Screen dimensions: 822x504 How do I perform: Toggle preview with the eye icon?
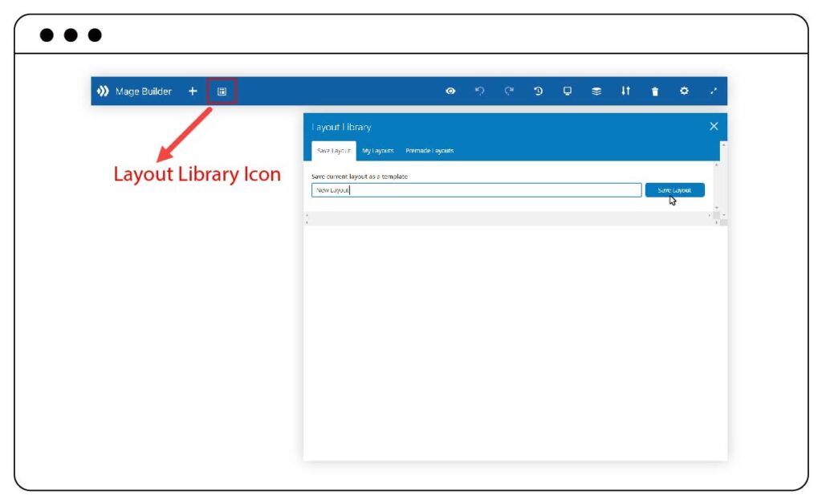[450, 91]
